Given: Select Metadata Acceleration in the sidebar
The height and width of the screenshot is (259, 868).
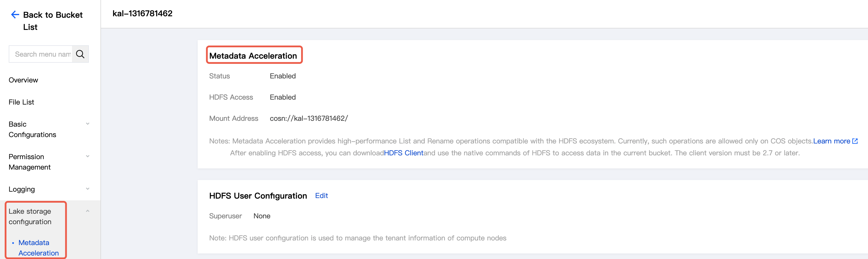Looking at the screenshot, I should pyautogui.click(x=38, y=248).
